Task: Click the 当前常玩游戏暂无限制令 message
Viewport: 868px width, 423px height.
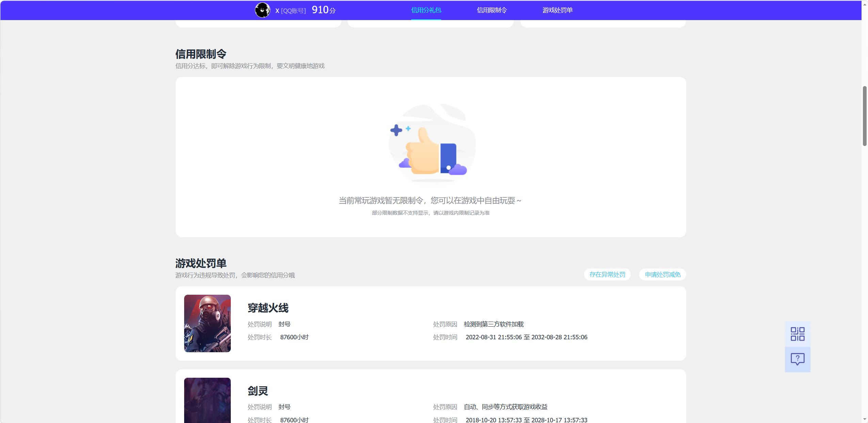Action: click(x=430, y=201)
